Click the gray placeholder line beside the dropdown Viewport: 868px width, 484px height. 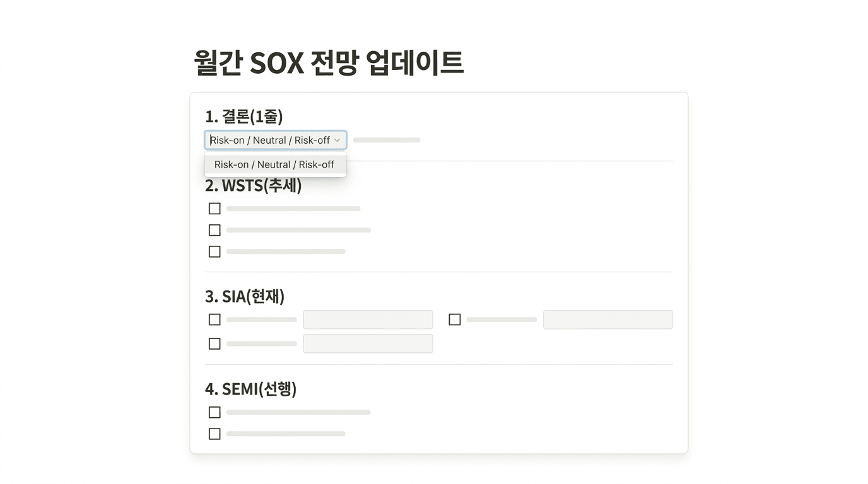point(386,139)
